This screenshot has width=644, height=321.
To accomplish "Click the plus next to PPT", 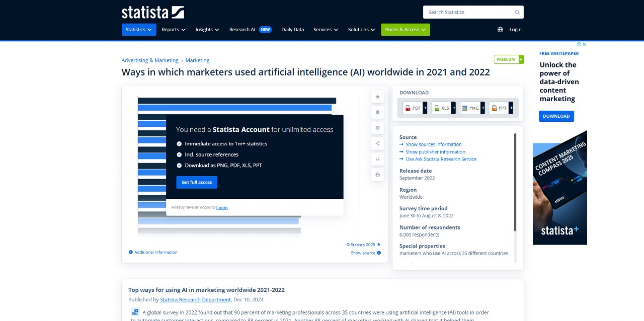I will [x=511, y=108].
